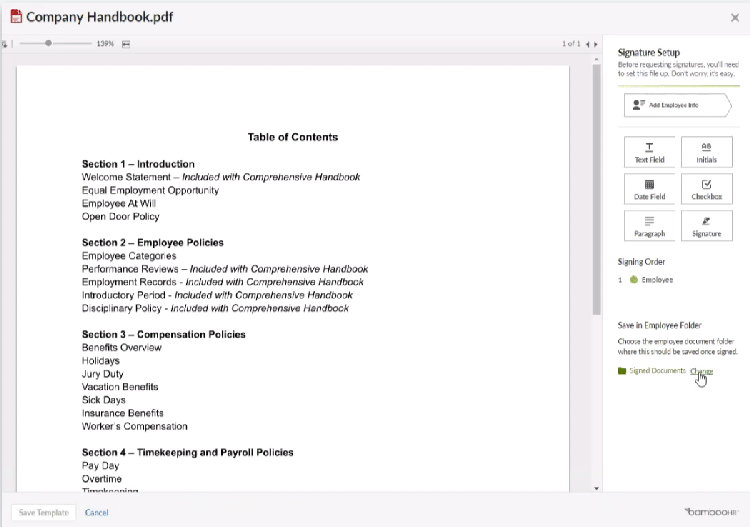
Task: Click the '1 of 1' page indicator
Action: pyautogui.click(x=571, y=44)
